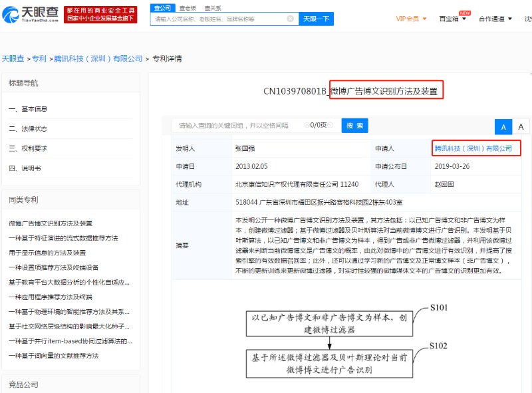Click the red 国家中小企业发展基金旗下 banner
The height and width of the screenshot is (393, 532).
(x=100, y=15)
